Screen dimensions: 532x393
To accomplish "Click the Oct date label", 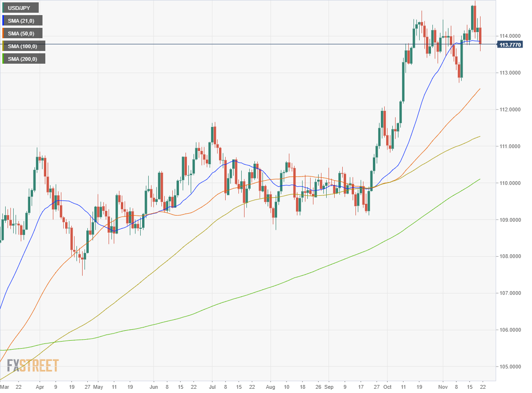I will pyautogui.click(x=387, y=387).
